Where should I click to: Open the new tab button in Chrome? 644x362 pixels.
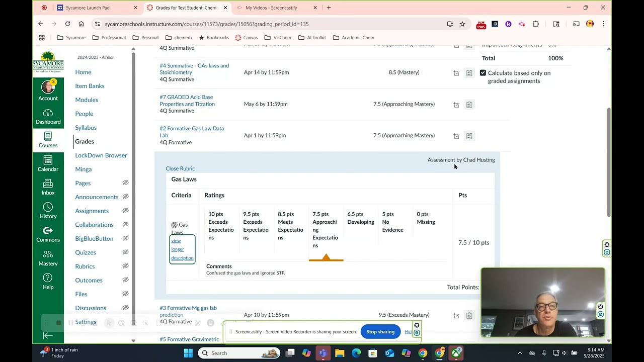coord(329,8)
